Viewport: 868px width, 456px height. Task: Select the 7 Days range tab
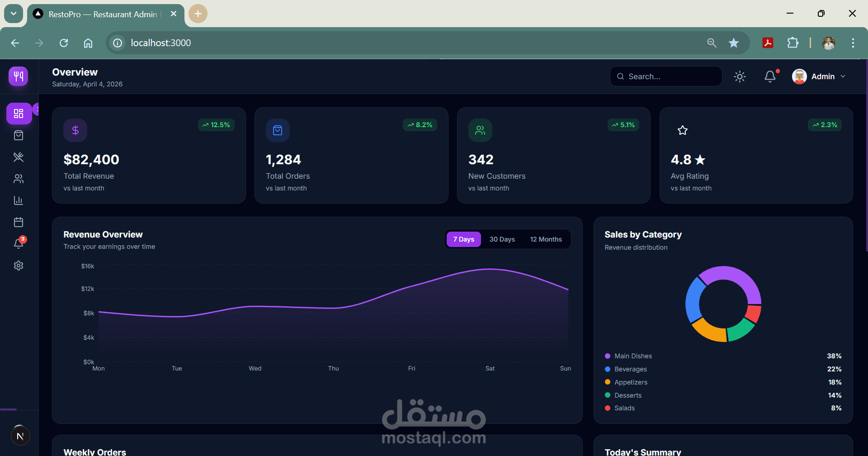464,239
